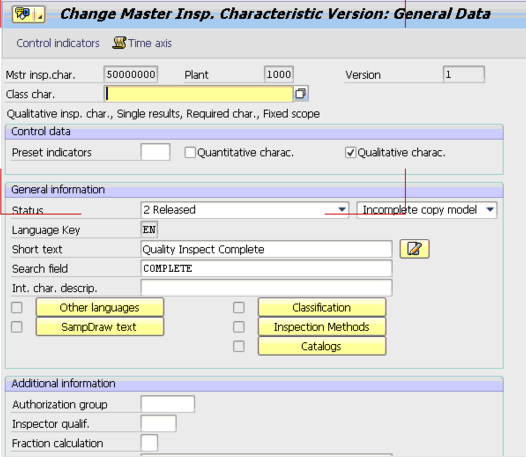Expand the Status dropdown showing 2 Released
Image resolution: width=526 pixels, height=457 pixels.
pyautogui.click(x=245, y=210)
